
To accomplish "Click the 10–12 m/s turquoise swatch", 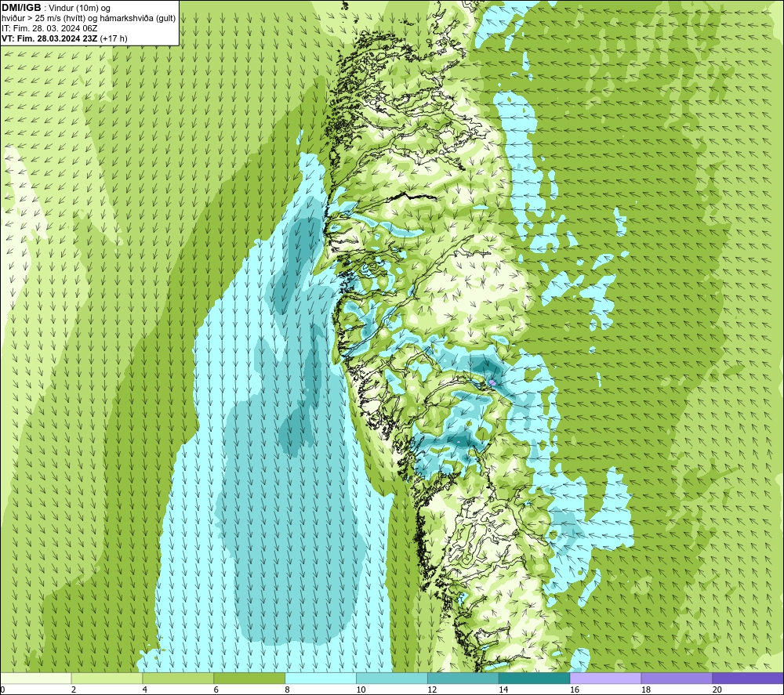I will tap(391, 678).
